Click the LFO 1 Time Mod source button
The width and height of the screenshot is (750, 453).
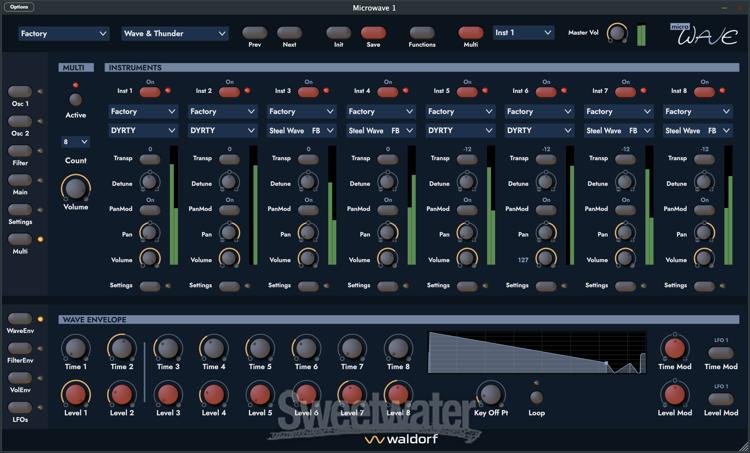tap(721, 353)
